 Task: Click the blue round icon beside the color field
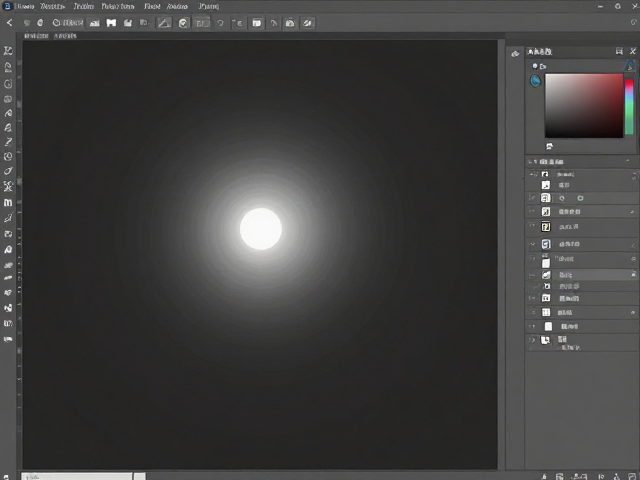pyautogui.click(x=536, y=81)
